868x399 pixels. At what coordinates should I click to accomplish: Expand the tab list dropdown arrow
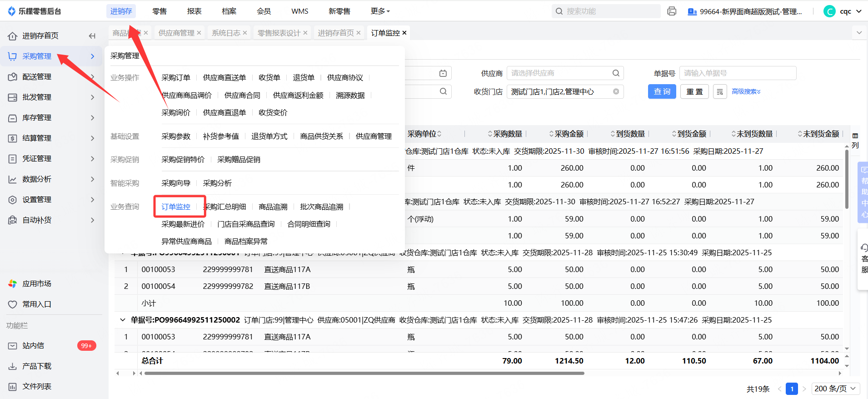(859, 33)
